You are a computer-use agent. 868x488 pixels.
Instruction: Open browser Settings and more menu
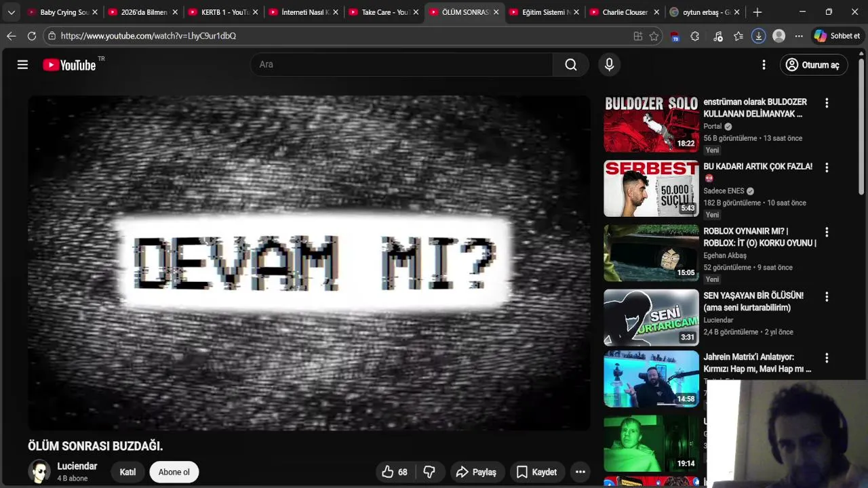799,36
